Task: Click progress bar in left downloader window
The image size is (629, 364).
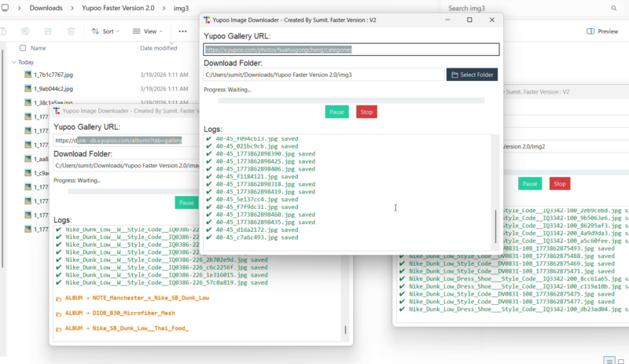Action: pos(134,191)
